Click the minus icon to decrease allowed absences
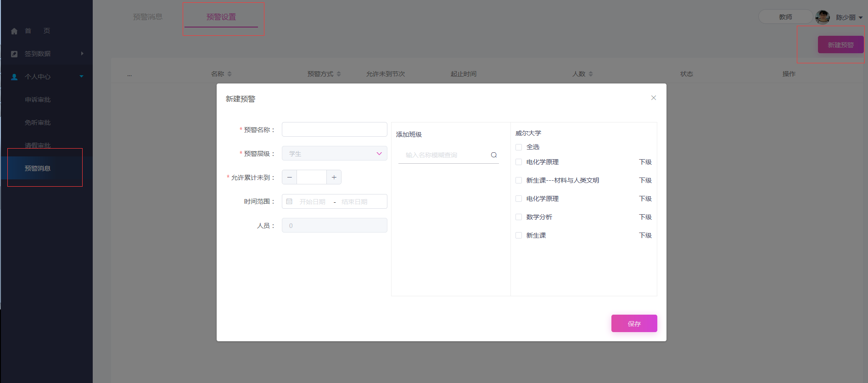The image size is (868, 383). tap(290, 177)
